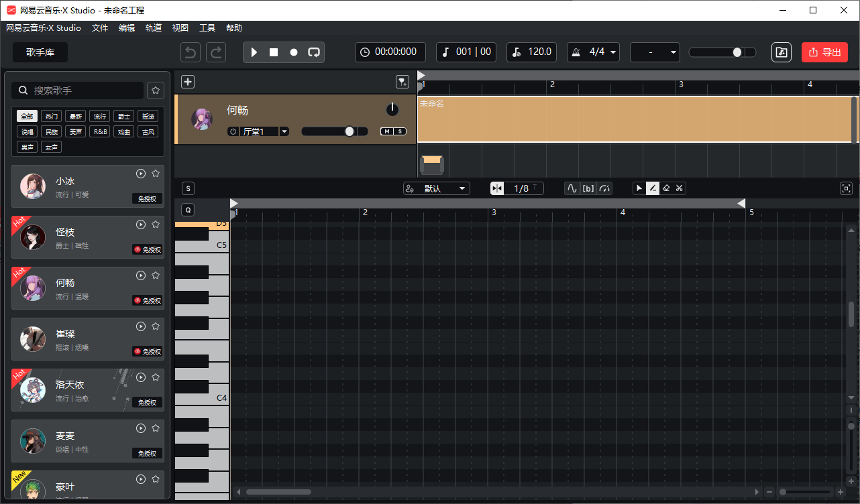
Task: Select the scissors cut tool
Action: [680, 188]
